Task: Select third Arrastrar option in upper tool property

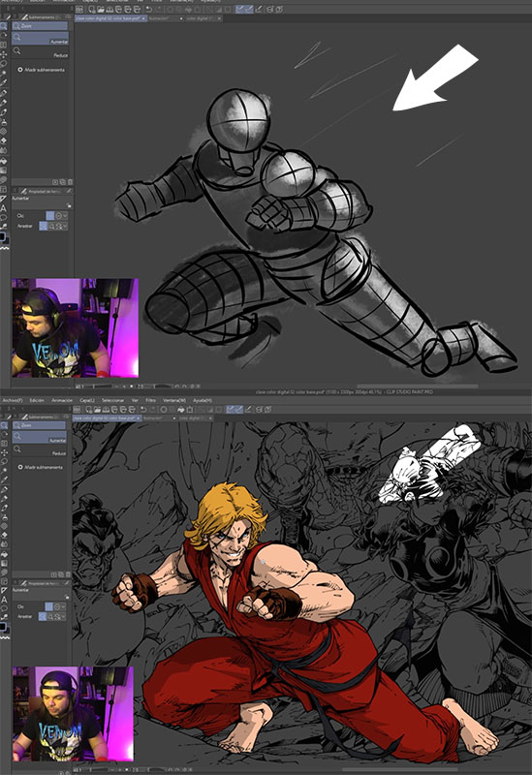Action: [59, 226]
